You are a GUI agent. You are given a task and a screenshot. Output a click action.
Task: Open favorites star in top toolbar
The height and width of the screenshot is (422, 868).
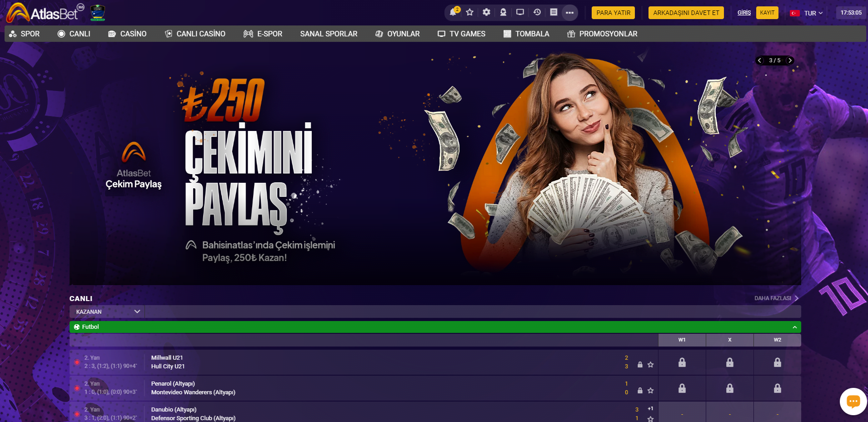click(470, 12)
